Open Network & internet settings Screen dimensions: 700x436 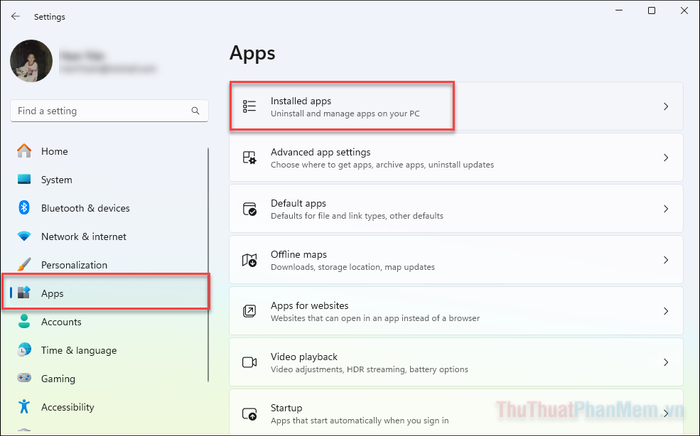coord(83,237)
